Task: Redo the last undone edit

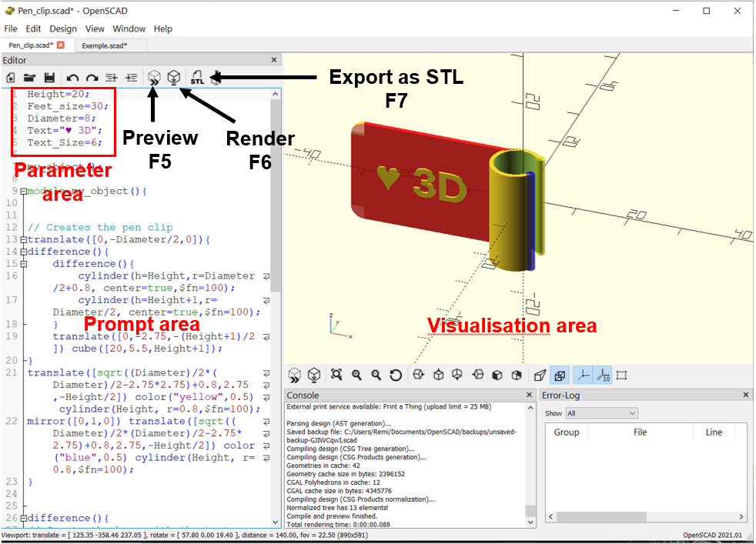Action: [x=92, y=78]
